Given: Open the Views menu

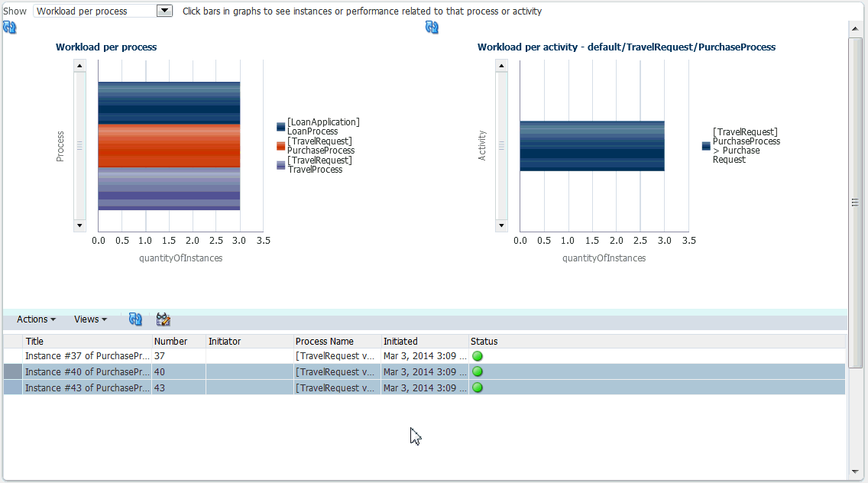Looking at the screenshot, I should 90,319.
